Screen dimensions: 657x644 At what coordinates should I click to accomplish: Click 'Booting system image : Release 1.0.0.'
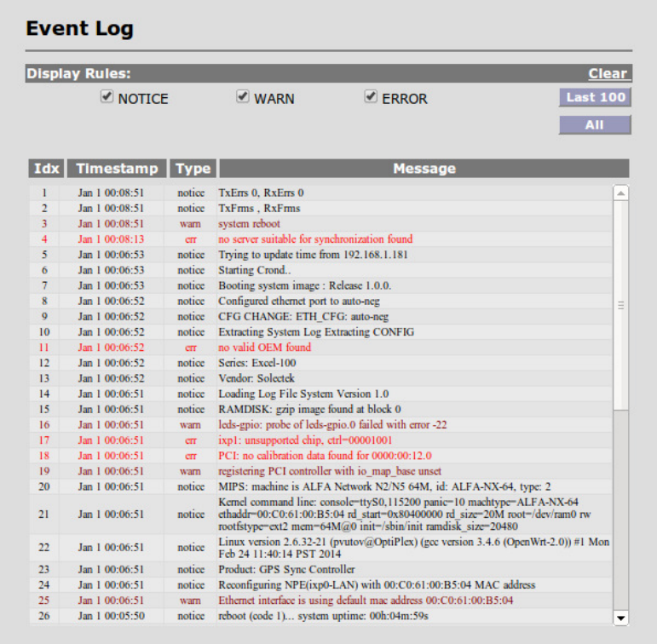click(304, 285)
